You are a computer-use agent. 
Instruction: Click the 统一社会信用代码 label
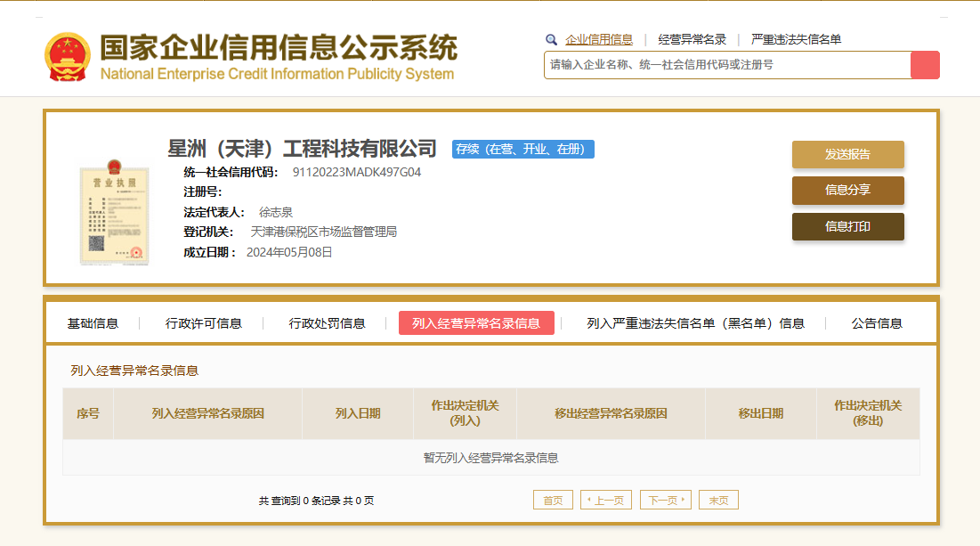(x=231, y=172)
